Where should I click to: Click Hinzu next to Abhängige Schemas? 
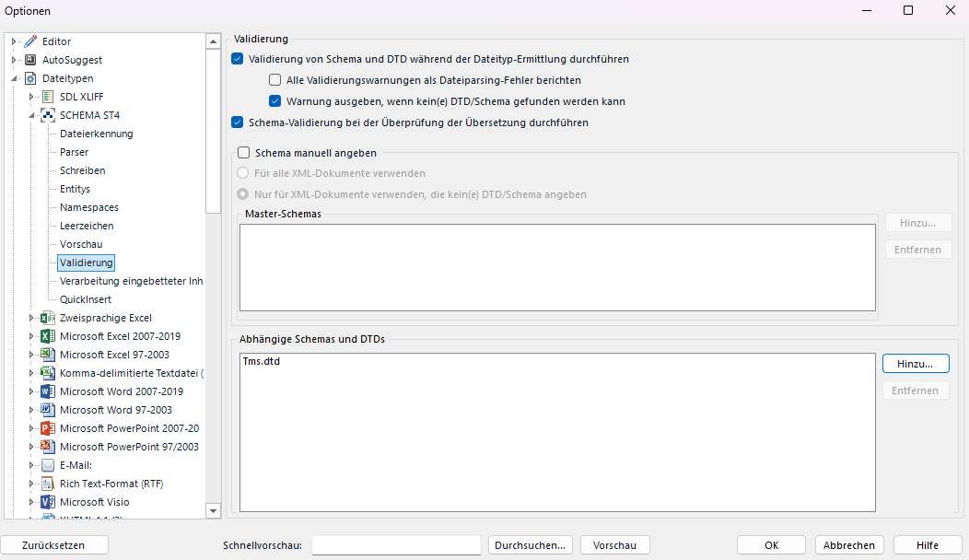click(915, 363)
